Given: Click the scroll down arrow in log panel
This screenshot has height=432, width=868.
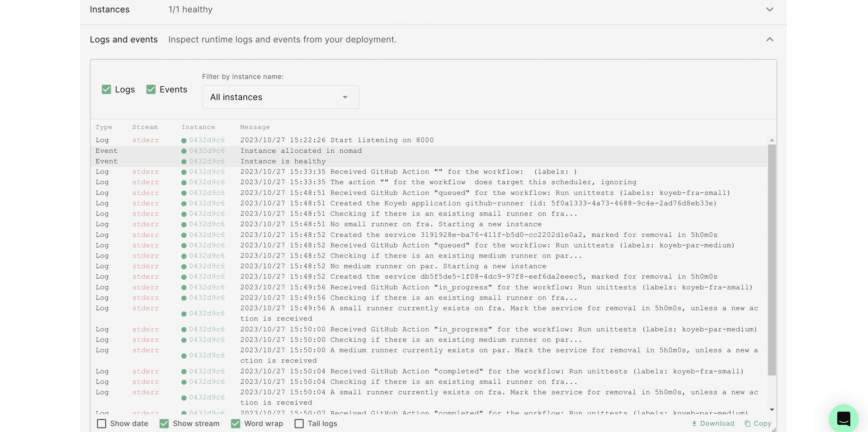Looking at the screenshot, I should pos(772,409).
